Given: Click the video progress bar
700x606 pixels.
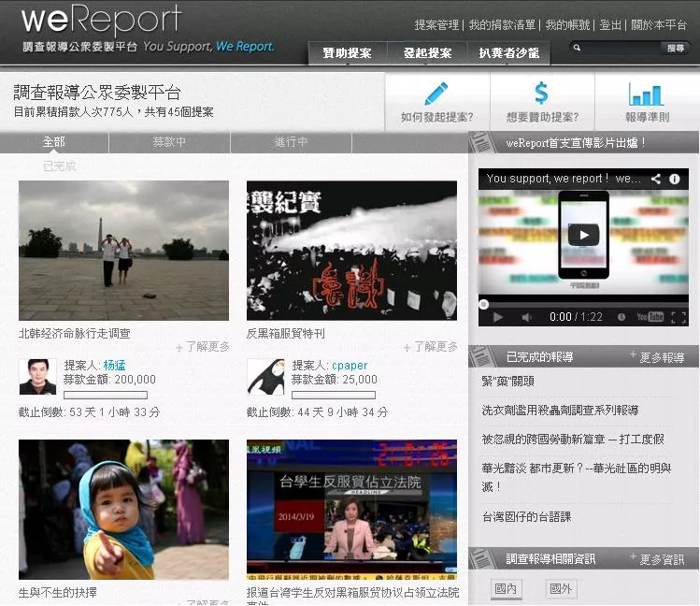Looking at the screenshot, I should coord(583,305).
